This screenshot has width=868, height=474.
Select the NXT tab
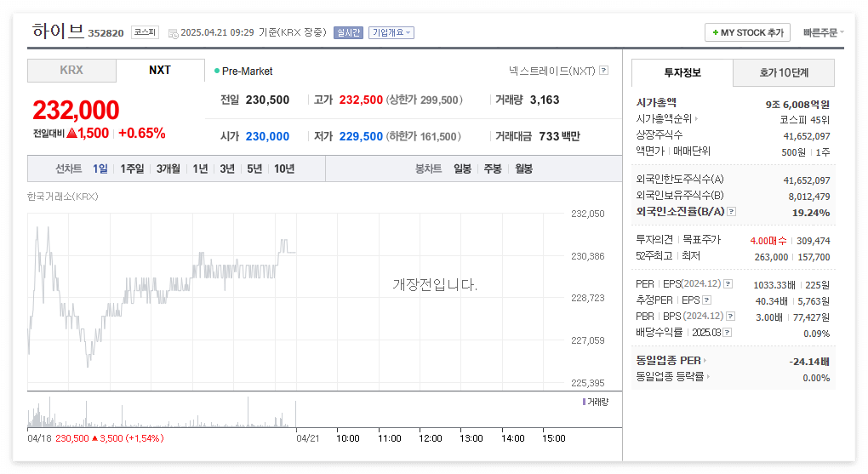[160, 71]
